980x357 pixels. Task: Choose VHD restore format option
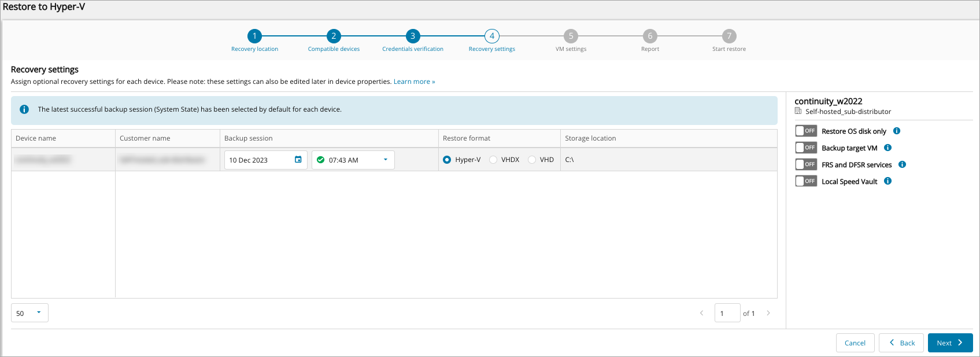532,160
